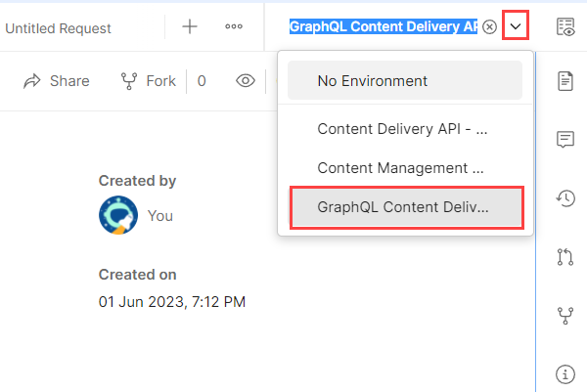Image resolution: width=587 pixels, height=392 pixels.
Task: Collapse the environment dropdown chevron
Action: click(516, 25)
